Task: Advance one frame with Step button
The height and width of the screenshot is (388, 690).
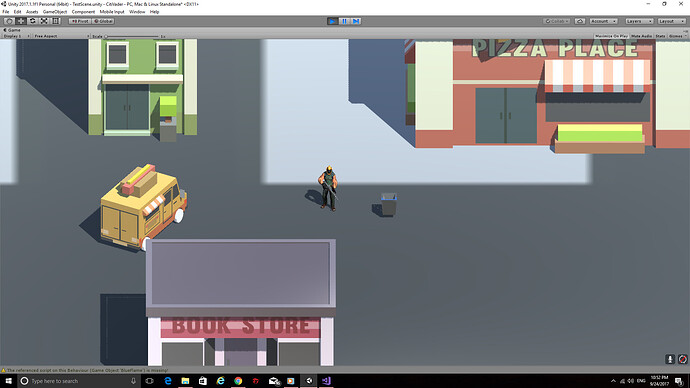Action: pyautogui.click(x=356, y=21)
